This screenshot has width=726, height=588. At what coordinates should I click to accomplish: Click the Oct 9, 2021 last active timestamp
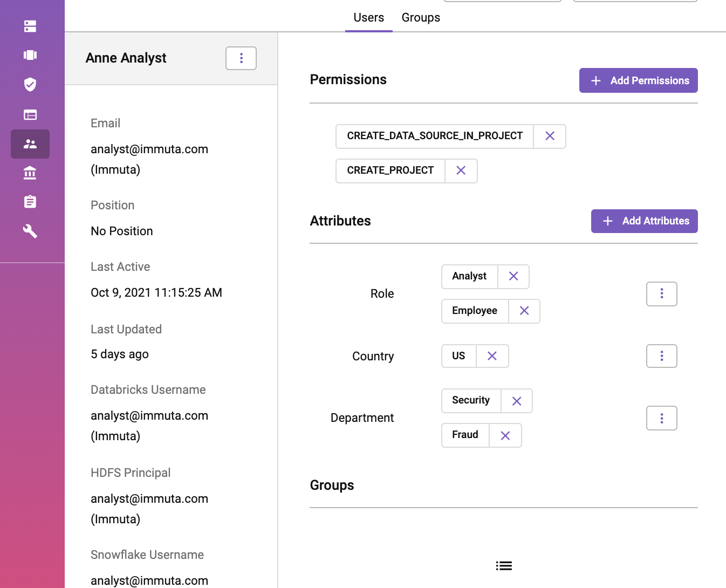pos(156,292)
